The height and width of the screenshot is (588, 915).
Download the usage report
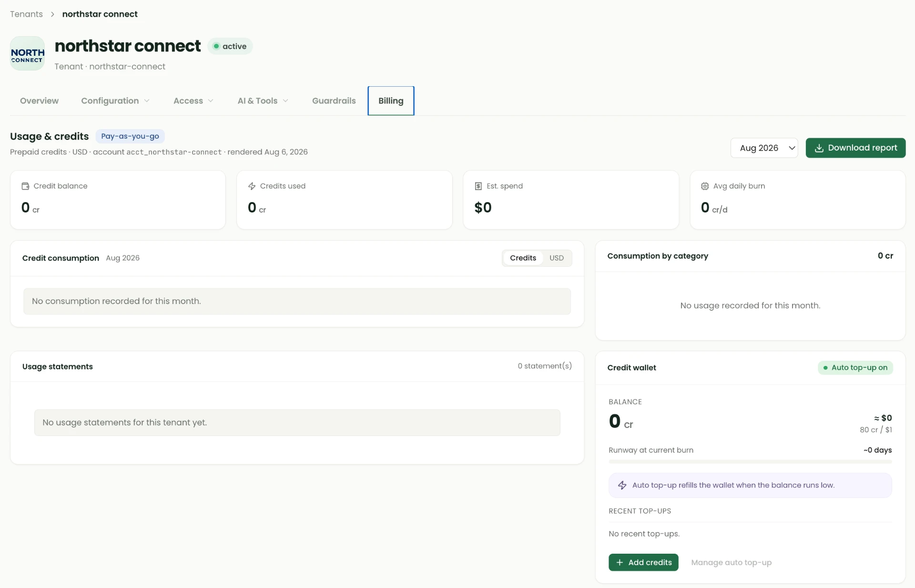click(855, 148)
